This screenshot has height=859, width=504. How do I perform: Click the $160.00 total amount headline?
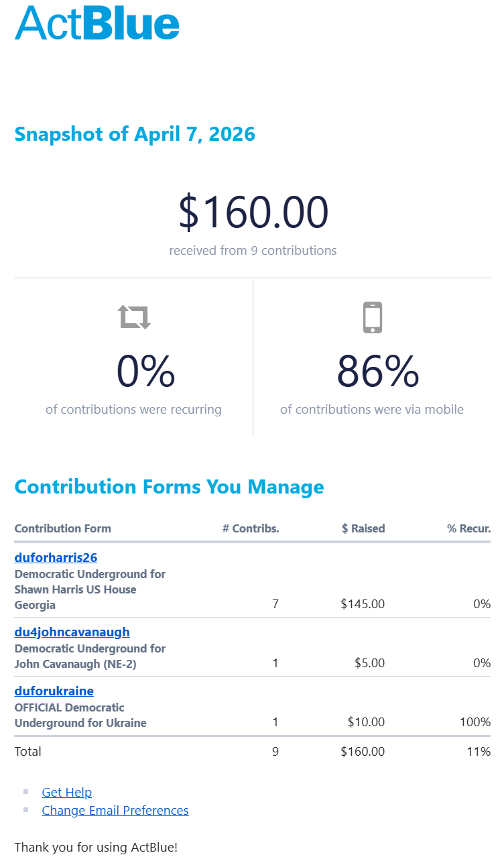click(x=253, y=212)
